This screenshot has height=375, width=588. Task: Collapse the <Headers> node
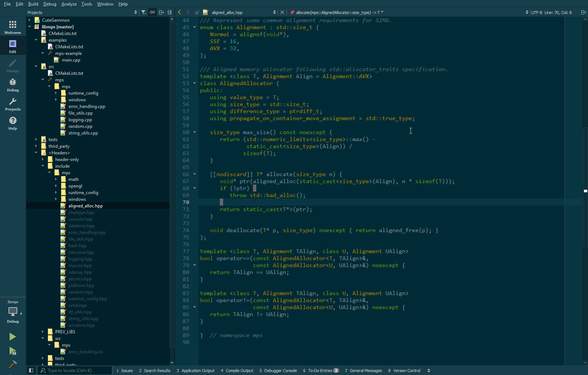[x=36, y=153]
